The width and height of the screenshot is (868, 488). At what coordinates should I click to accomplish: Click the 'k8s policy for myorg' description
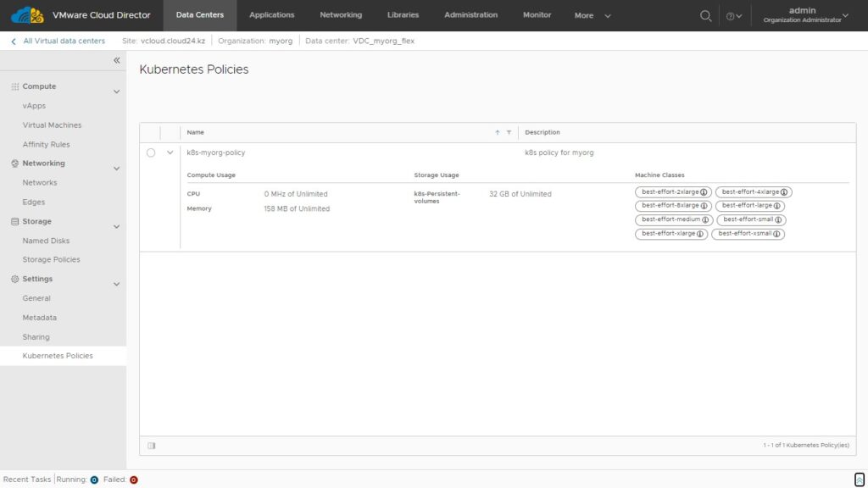pyautogui.click(x=559, y=153)
